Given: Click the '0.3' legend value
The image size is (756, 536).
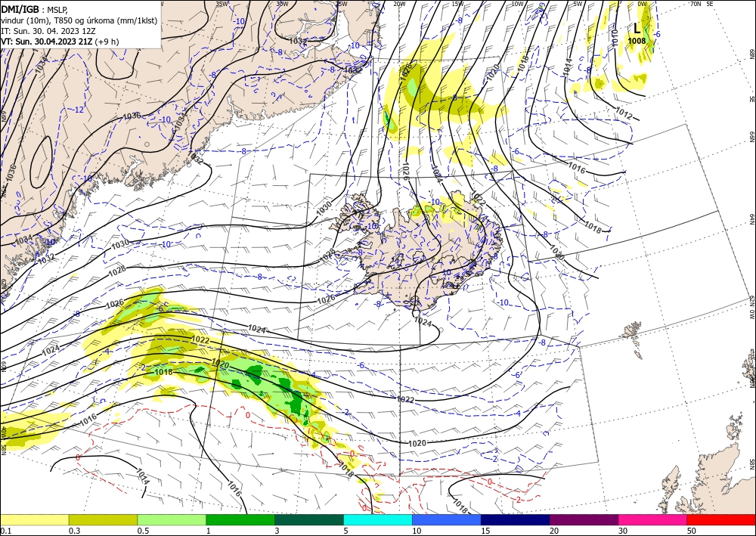Looking at the screenshot, I should click(74, 531).
